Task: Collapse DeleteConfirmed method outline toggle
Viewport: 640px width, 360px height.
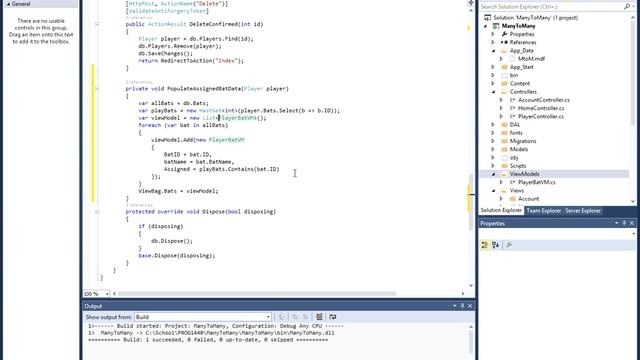Action: click(x=97, y=24)
